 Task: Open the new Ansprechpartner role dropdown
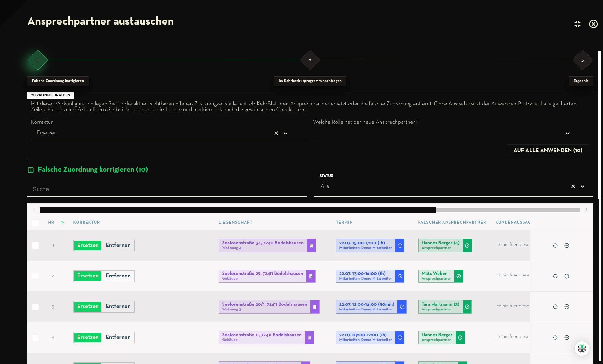[x=567, y=133]
